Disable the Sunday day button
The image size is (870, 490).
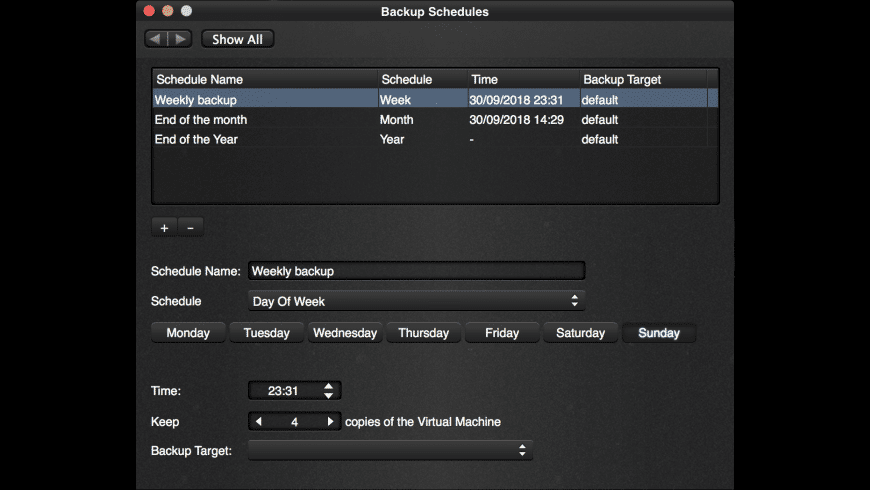[x=659, y=333]
